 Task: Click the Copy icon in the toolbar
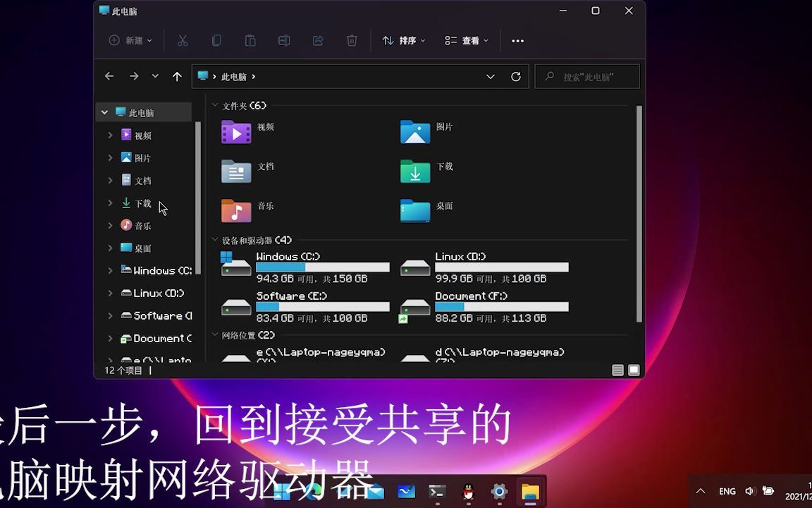coord(216,40)
